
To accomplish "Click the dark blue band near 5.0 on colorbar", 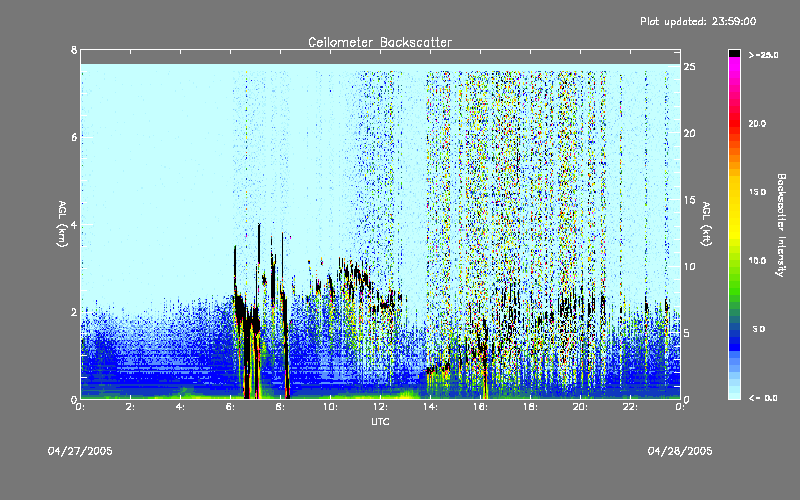I will pos(734,332).
